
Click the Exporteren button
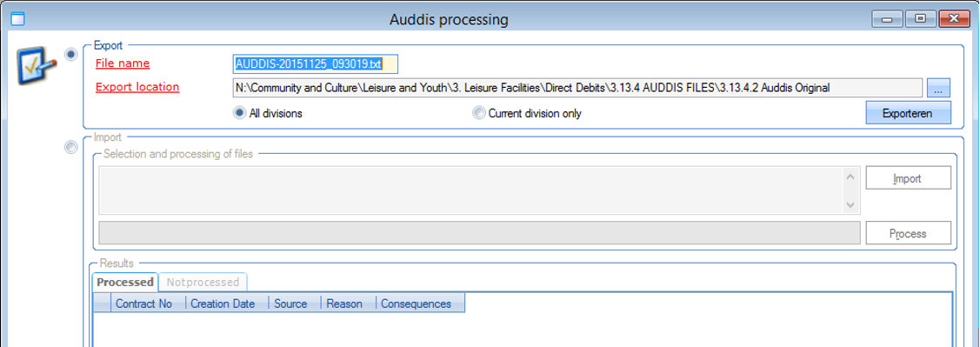[x=908, y=114]
